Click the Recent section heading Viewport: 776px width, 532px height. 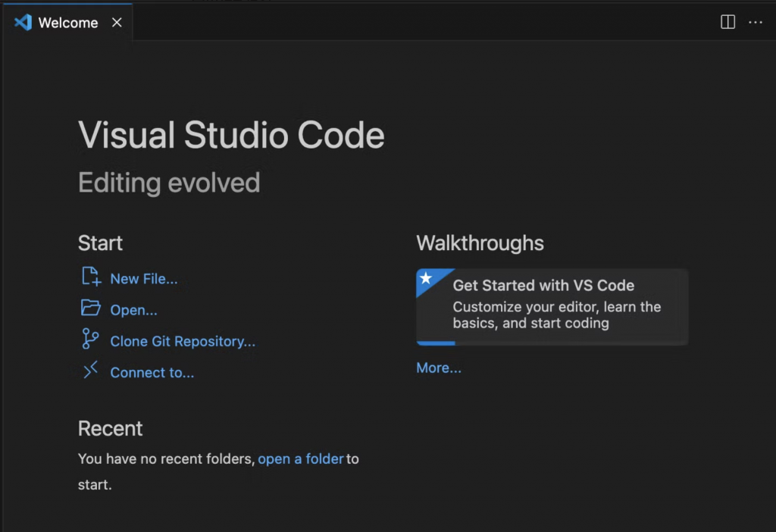(x=110, y=429)
